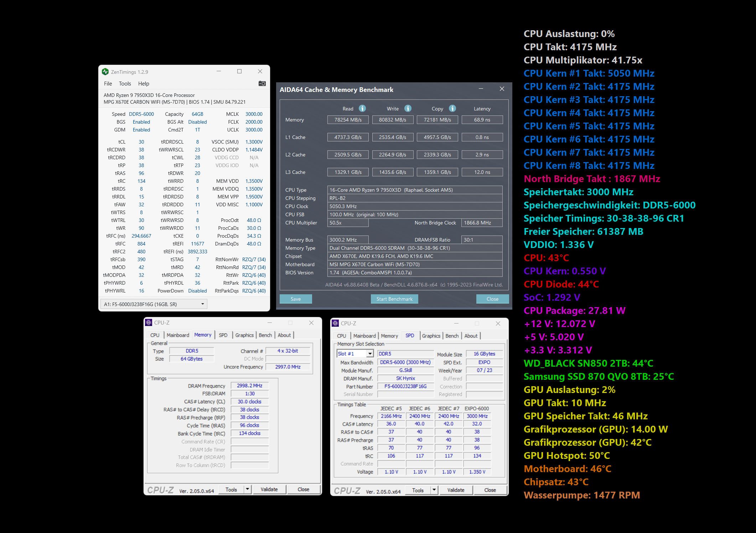756x533 pixels.
Task: Minimize the ZenTimings window
Action: 219,71
